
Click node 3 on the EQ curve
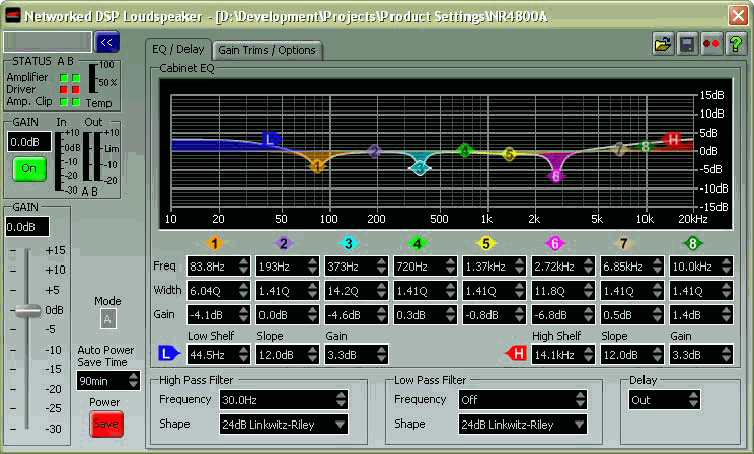pos(420,168)
